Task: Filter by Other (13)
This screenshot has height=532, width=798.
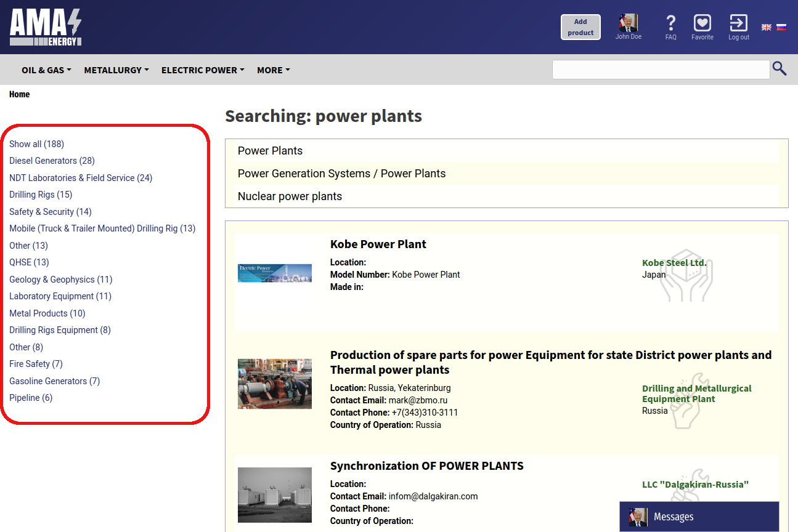Action: point(28,246)
